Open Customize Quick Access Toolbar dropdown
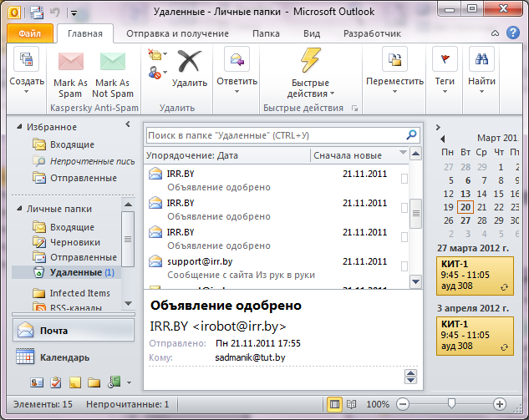The height and width of the screenshot is (420, 529). point(74,13)
